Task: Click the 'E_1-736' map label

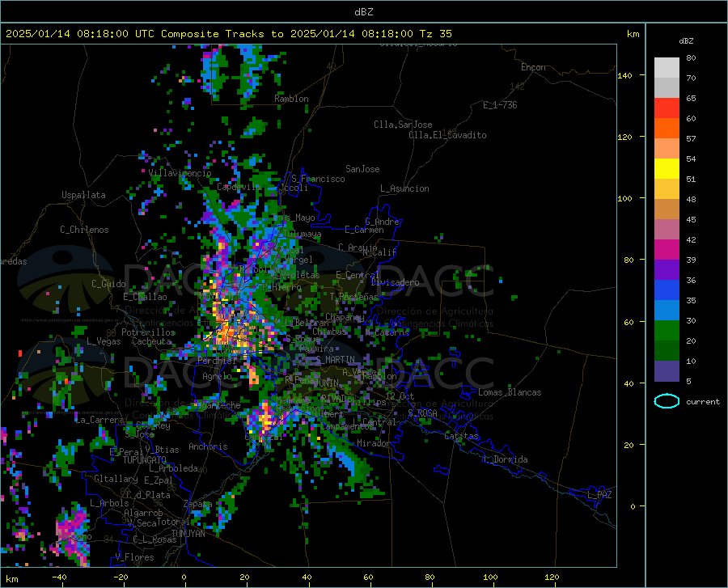Action: coord(500,105)
